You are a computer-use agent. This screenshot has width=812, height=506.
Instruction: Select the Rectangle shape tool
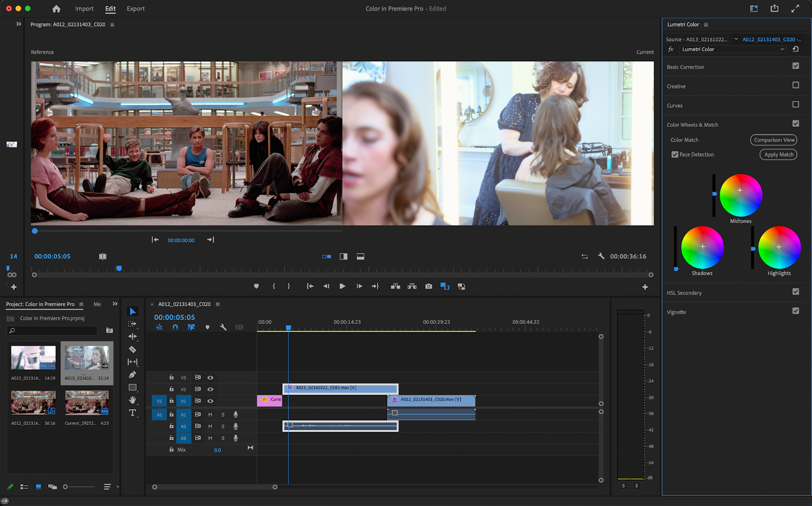(132, 387)
